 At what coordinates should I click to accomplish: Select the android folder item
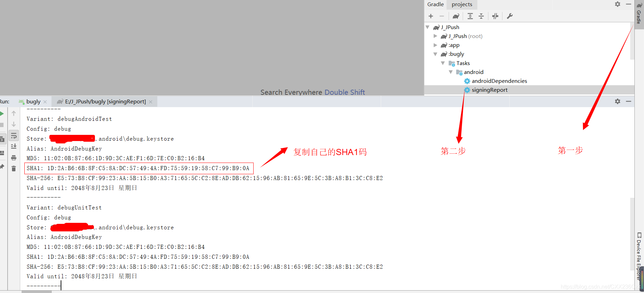coord(470,72)
